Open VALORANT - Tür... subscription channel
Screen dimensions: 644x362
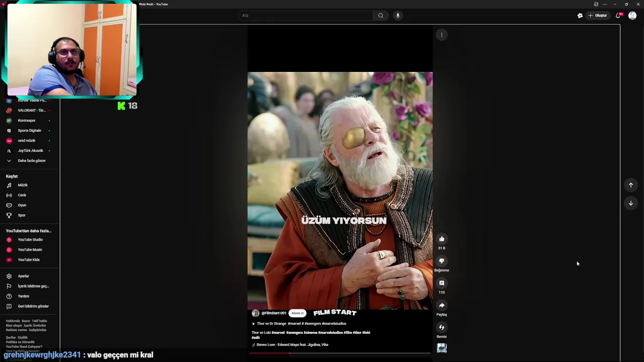[x=30, y=111]
